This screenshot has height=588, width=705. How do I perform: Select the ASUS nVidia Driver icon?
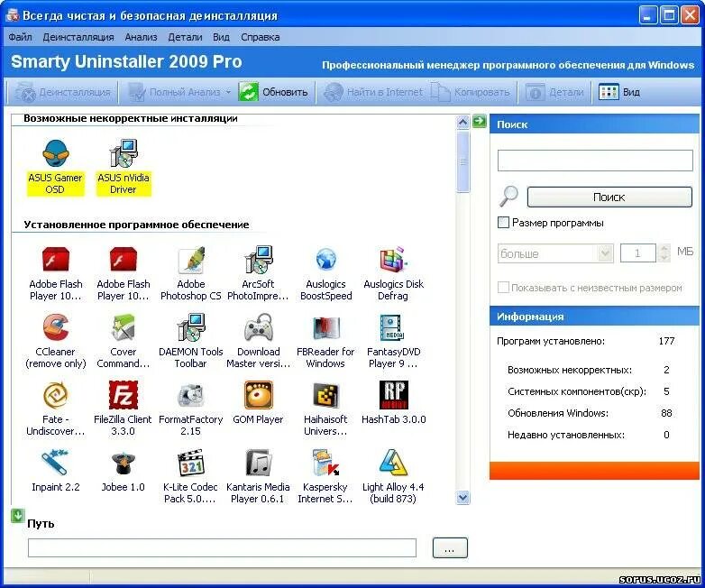[124, 154]
